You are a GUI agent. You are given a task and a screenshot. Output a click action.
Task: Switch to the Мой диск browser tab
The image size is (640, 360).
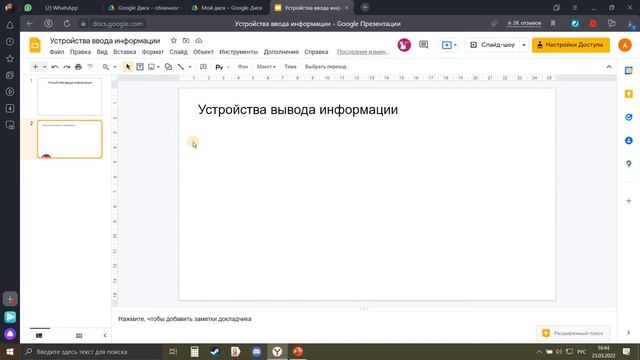228,8
